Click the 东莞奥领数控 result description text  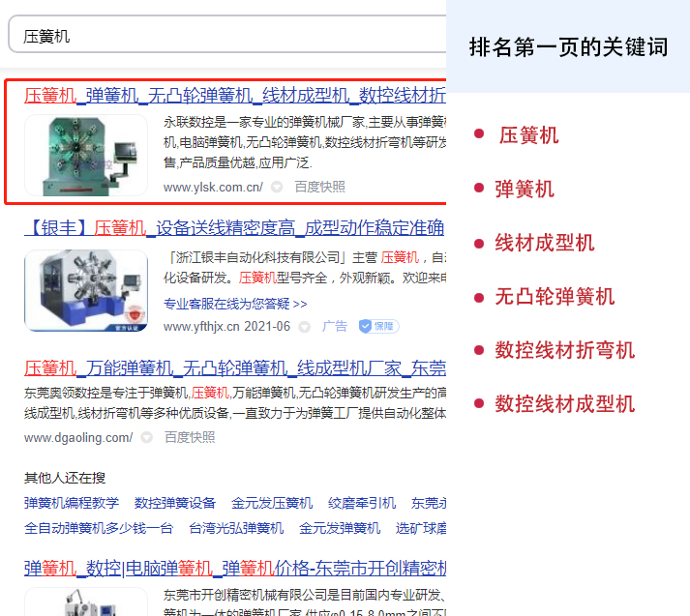point(235,402)
